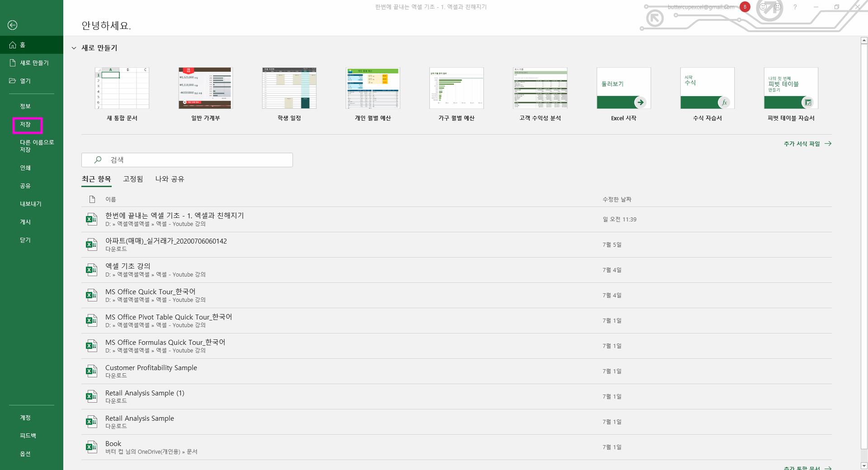868x470 pixels.
Task: Click the 이름 column header
Action: [x=111, y=199]
